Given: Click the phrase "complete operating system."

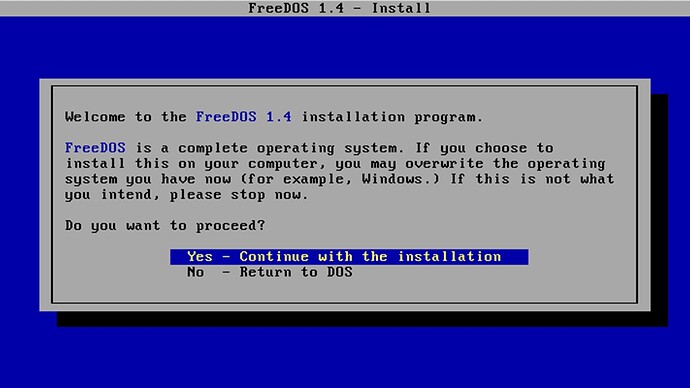Looking at the screenshot, I should point(291,148).
